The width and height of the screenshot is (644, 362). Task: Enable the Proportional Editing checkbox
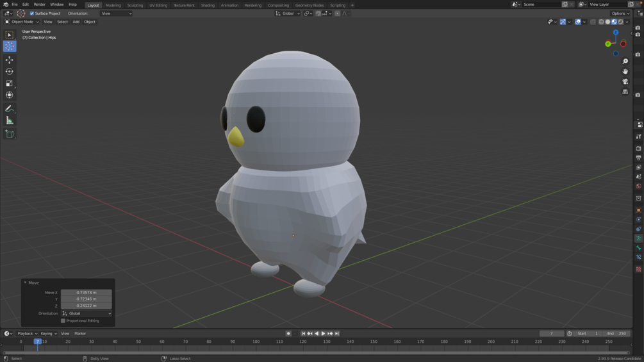point(63,321)
